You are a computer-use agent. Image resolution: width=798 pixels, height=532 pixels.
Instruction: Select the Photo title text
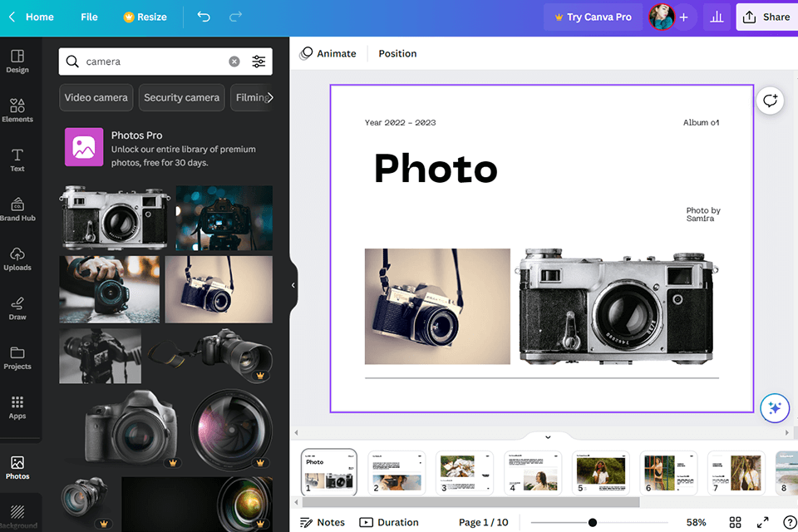pos(436,169)
